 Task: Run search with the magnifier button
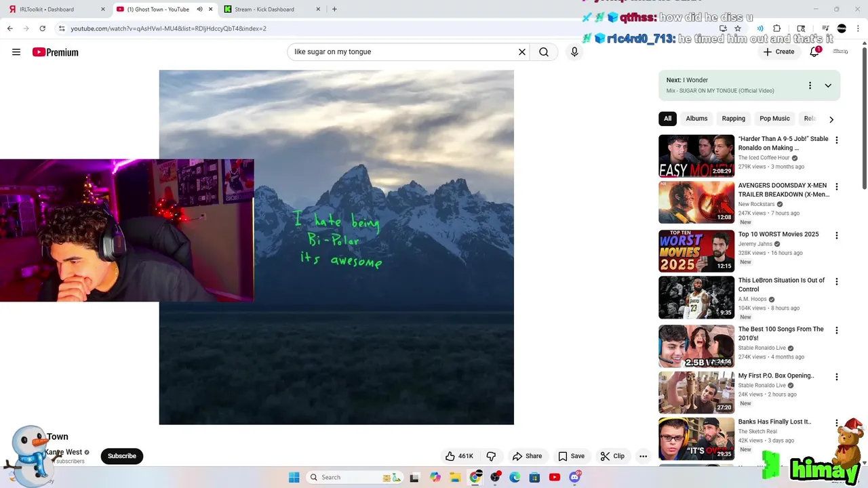click(544, 52)
